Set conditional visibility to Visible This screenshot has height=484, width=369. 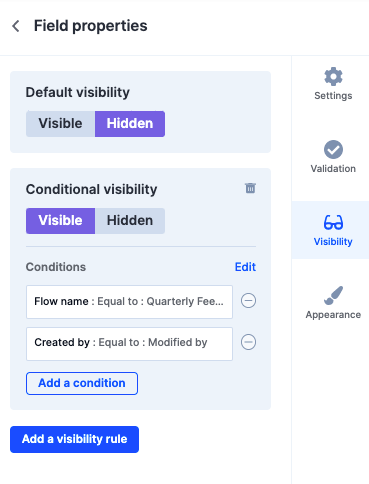(x=60, y=221)
